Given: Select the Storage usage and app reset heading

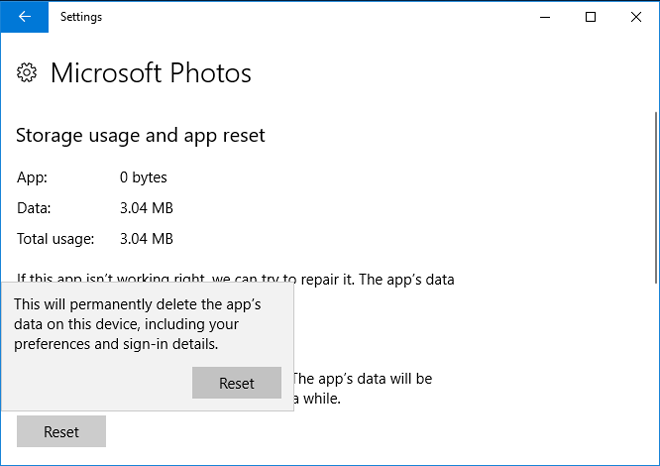Looking at the screenshot, I should pyautogui.click(x=141, y=135).
